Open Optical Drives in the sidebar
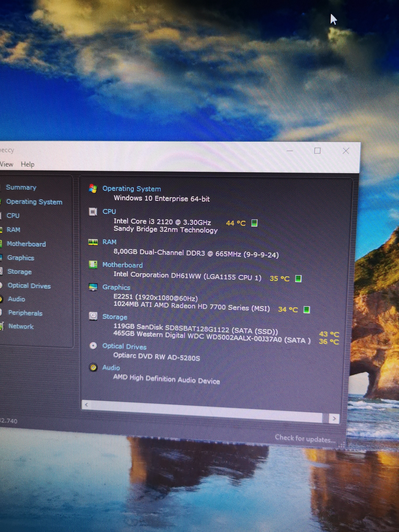The height and width of the screenshot is (532, 399). click(29, 286)
